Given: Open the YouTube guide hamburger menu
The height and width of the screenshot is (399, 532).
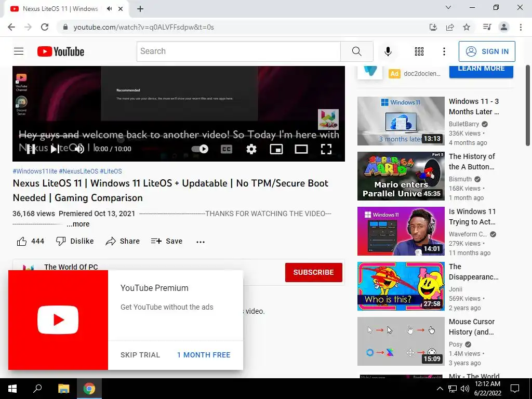Looking at the screenshot, I should pyautogui.click(x=19, y=51).
